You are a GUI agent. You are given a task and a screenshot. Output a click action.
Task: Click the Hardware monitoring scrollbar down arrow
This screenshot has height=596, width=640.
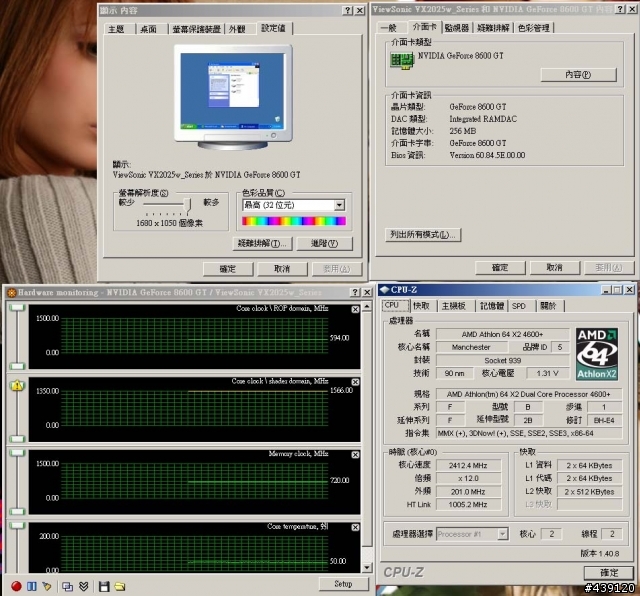[367, 567]
